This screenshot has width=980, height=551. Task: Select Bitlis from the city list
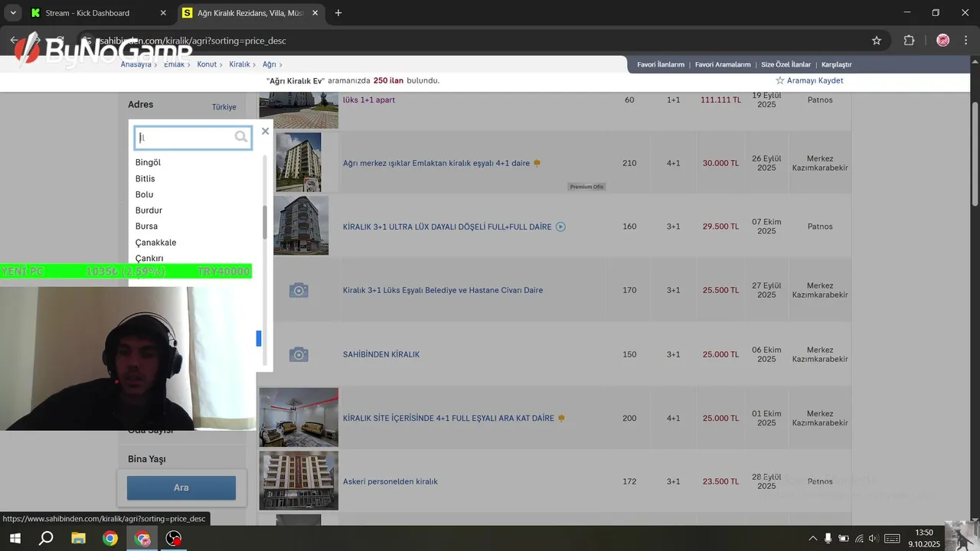pos(145,178)
